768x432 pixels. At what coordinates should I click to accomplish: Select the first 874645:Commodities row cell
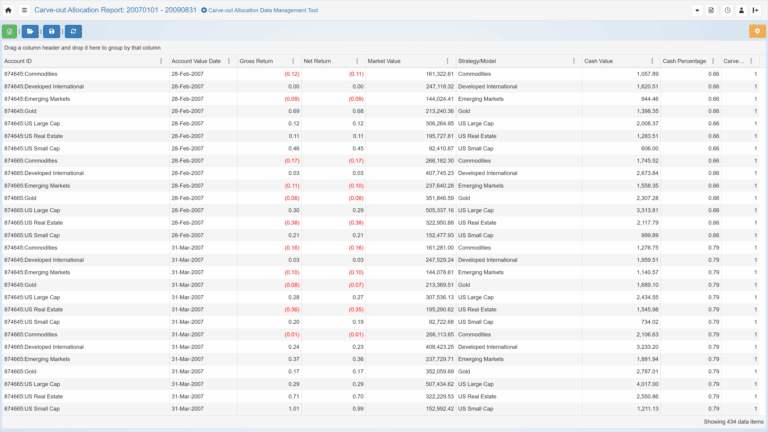[31, 74]
